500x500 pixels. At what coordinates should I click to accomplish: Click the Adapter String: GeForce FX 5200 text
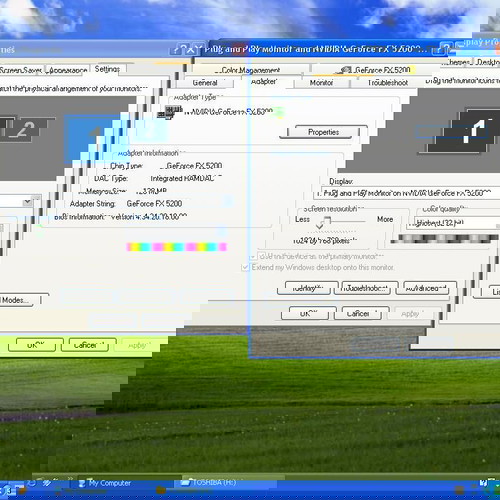coord(126,203)
